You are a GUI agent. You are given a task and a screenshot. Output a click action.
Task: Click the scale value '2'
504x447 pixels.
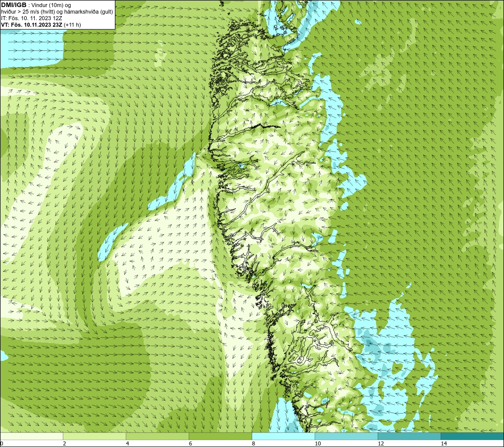pyautogui.click(x=65, y=443)
